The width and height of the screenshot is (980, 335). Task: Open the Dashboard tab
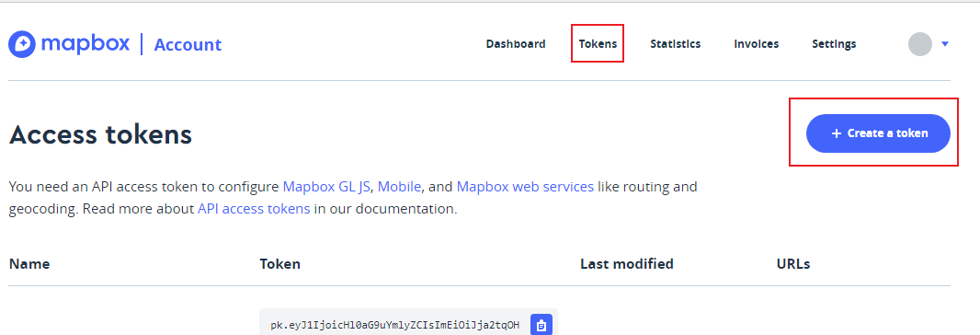tap(516, 44)
